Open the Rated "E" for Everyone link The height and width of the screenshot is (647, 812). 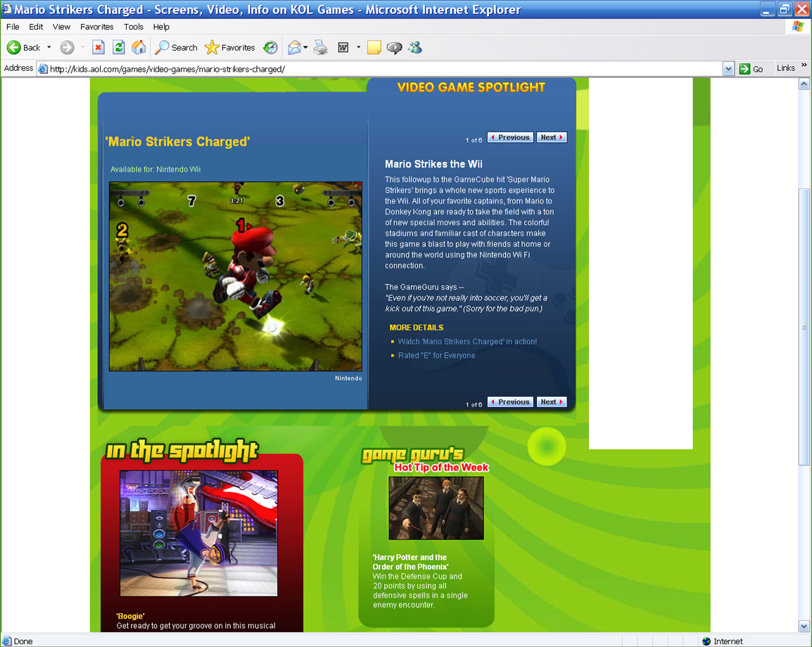[x=436, y=356]
